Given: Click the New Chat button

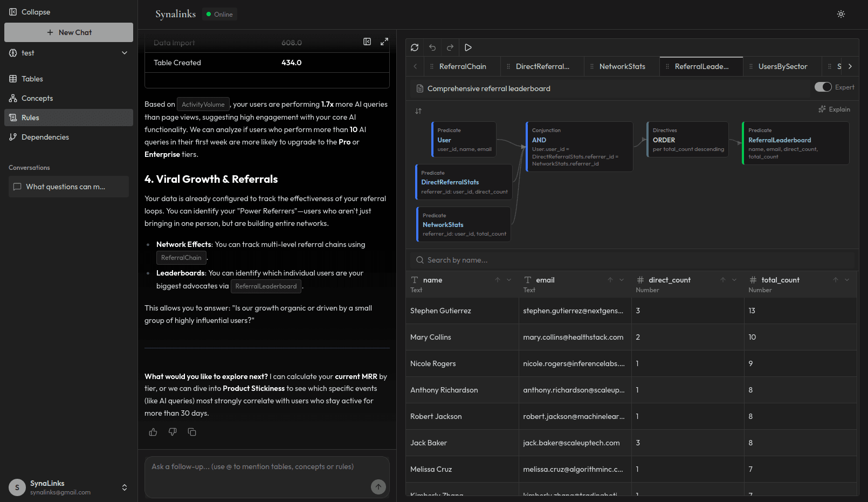Looking at the screenshot, I should (68, 32).
